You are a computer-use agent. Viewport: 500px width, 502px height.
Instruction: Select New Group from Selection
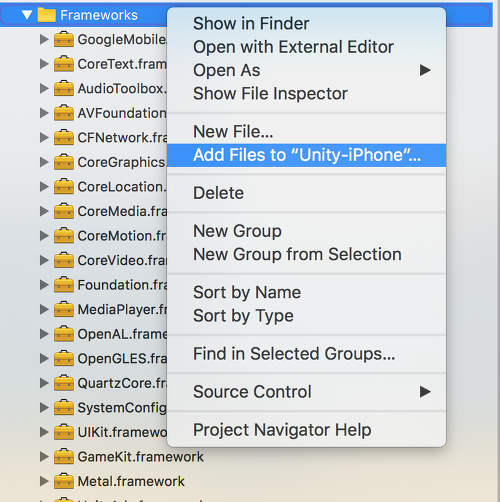pos(306,254)
